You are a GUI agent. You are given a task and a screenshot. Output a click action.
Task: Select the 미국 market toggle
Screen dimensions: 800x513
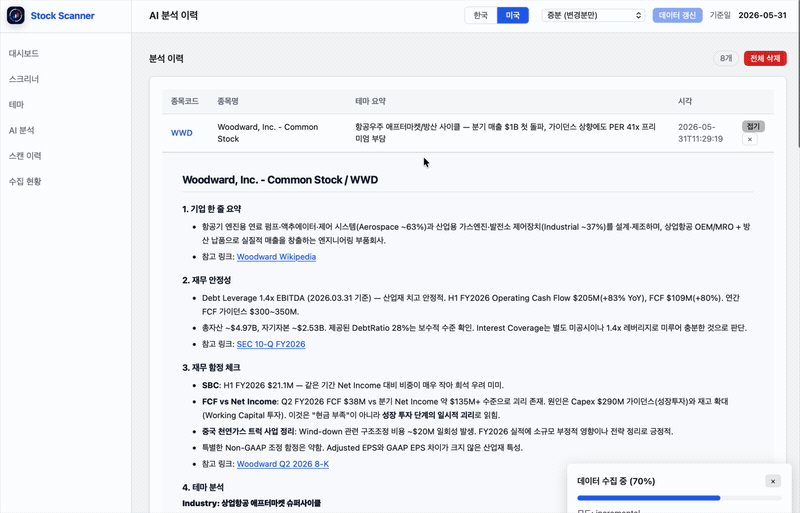tap(513, 15)
